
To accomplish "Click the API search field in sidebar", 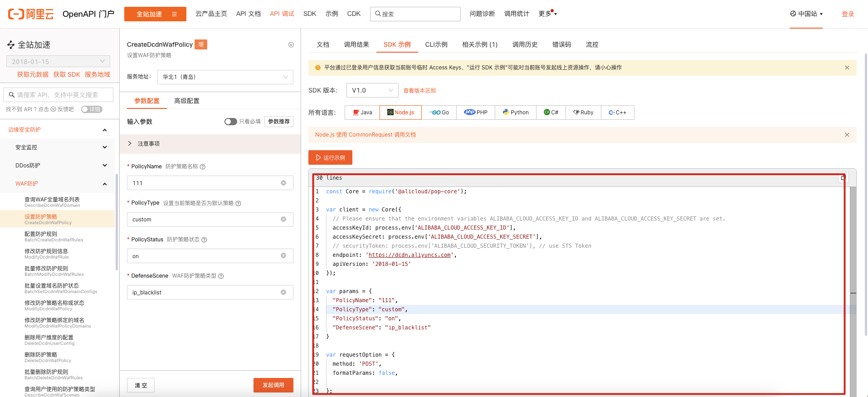I will (58, 95).
